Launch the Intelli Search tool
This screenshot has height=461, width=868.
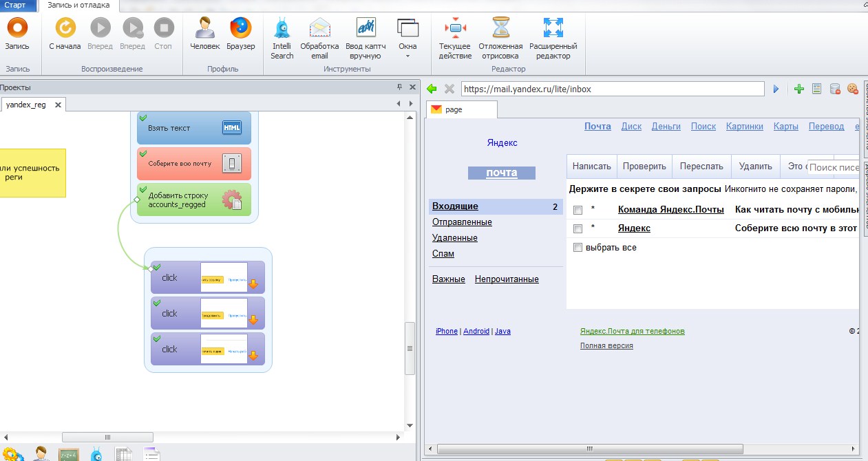click(x=282, y=28)
